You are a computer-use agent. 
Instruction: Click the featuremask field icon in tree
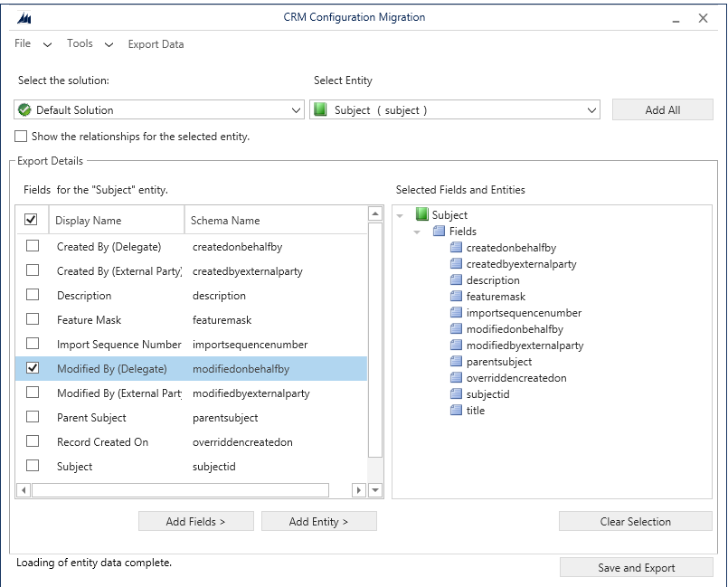(456, 296)
